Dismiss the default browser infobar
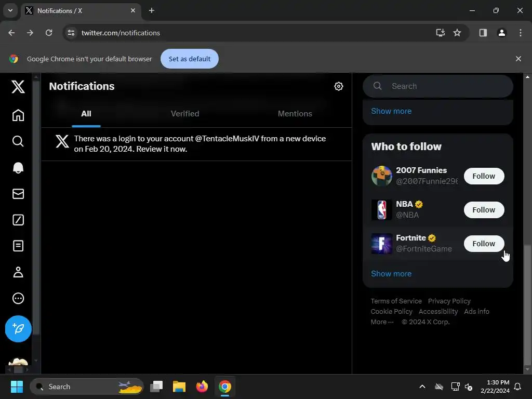The width and height of the screenshot is (532, 399). (x=518, y=59)
